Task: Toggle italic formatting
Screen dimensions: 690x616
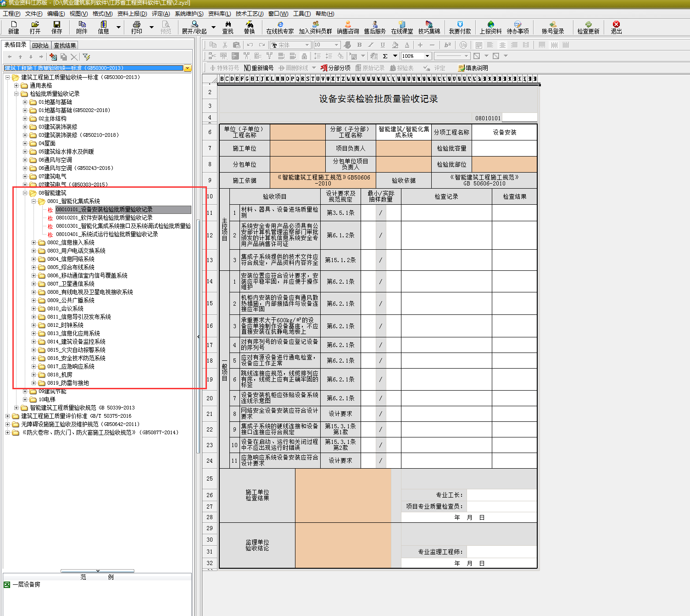Action: coord(371,45)
